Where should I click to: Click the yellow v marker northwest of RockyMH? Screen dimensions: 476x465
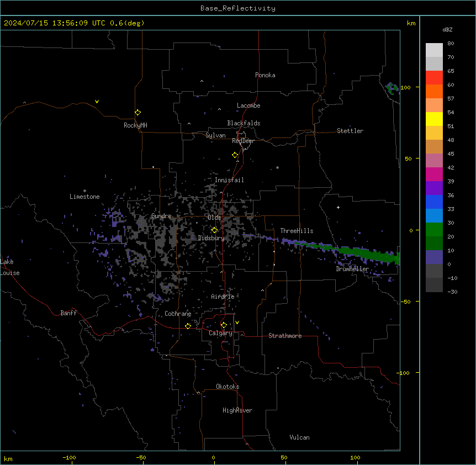point(97,102)
